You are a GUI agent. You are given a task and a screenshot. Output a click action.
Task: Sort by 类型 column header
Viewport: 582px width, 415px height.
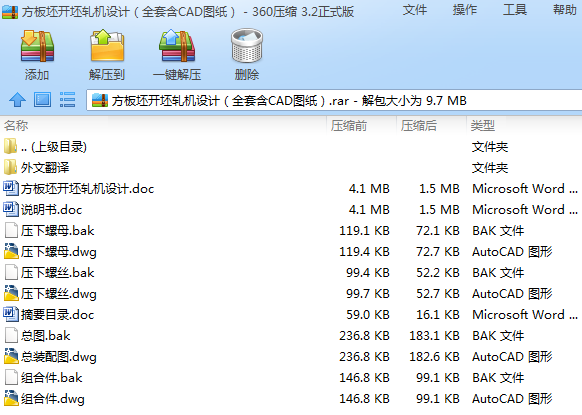483,126
